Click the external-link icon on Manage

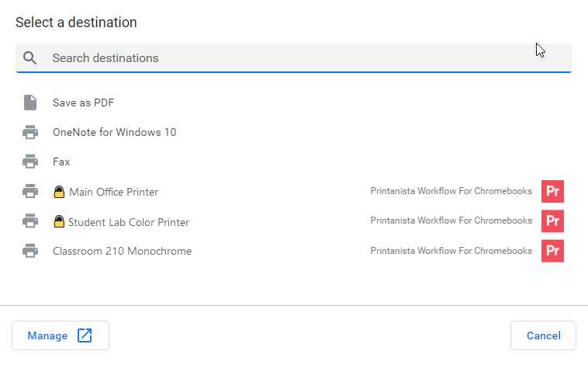(x=85, y=335)
